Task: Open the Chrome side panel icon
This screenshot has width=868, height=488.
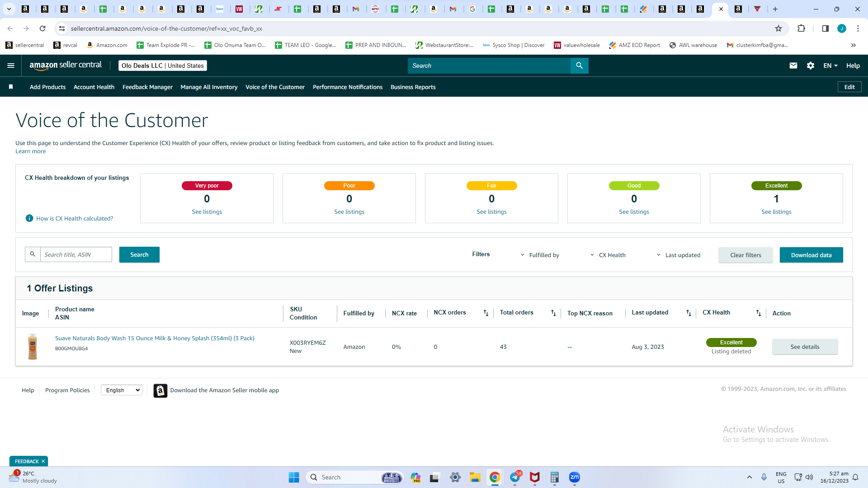Action: 825,28
